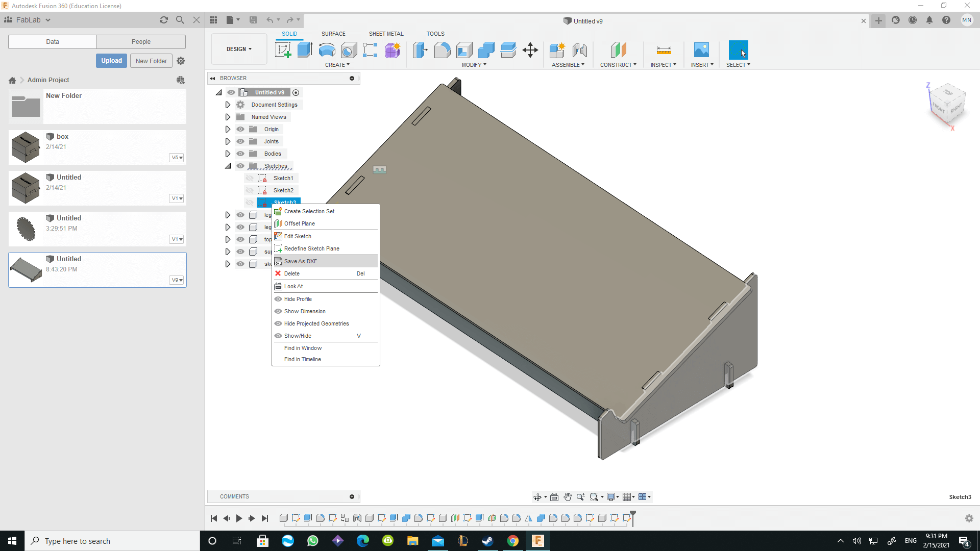Open File Explorer from the taskbar
This screenshot has width=980, height=551.
(x=413, y=541)
